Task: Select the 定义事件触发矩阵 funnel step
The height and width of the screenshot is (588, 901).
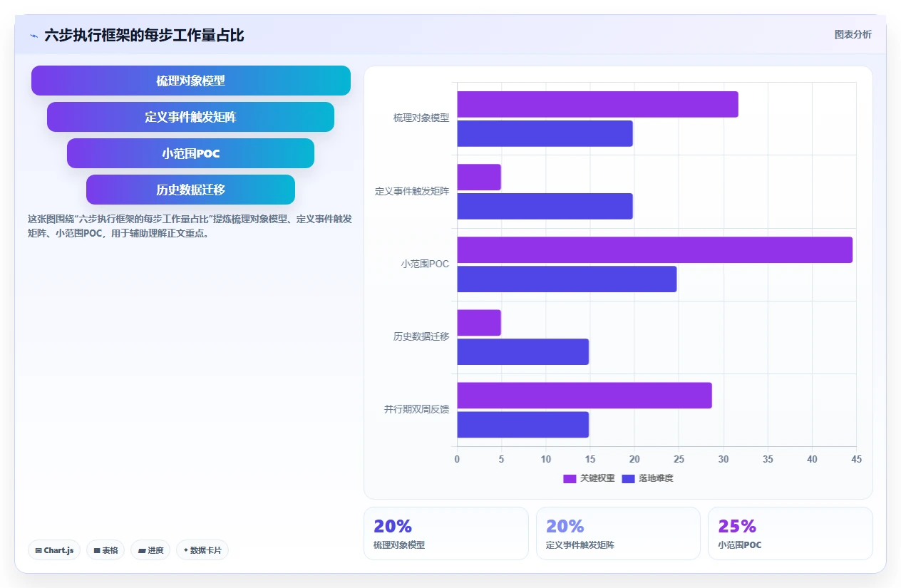Action: pyautogui.click(x=190, y=117)
